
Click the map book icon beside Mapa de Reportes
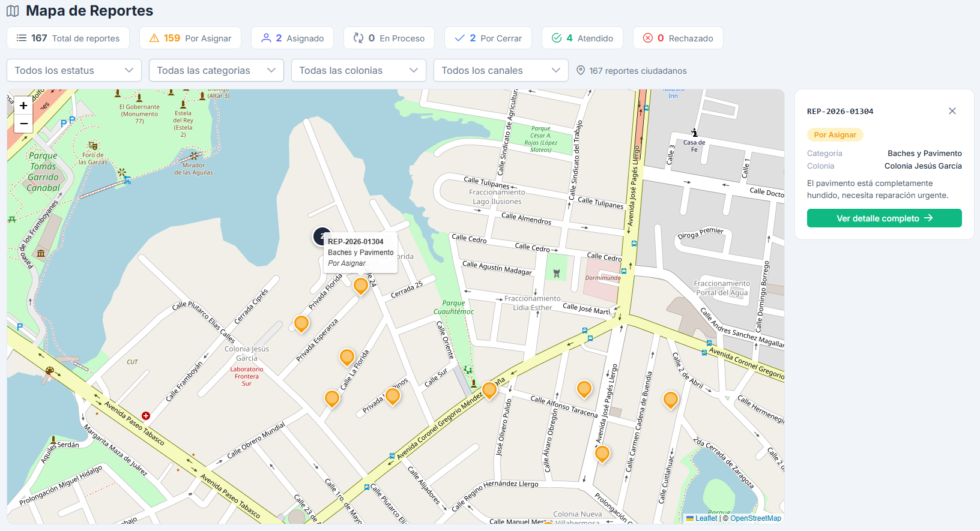point(13,11)
